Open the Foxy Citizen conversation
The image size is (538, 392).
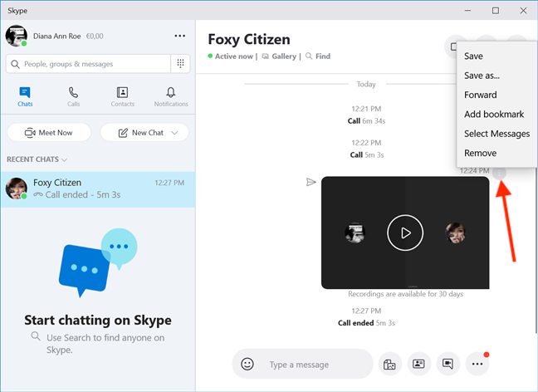click(x=98, y=189)
